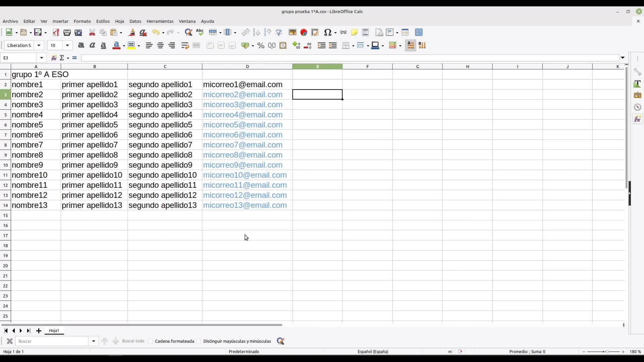This screenshot has height=362, width=644.
Task: Apply percent number format
Action: point(261,46)
